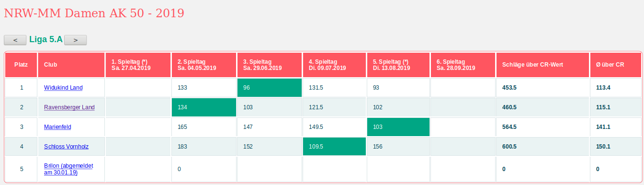Screen dimensions: 644x185
Task: Open the Marienfeld club link
Action: click(x=57, y=127)
